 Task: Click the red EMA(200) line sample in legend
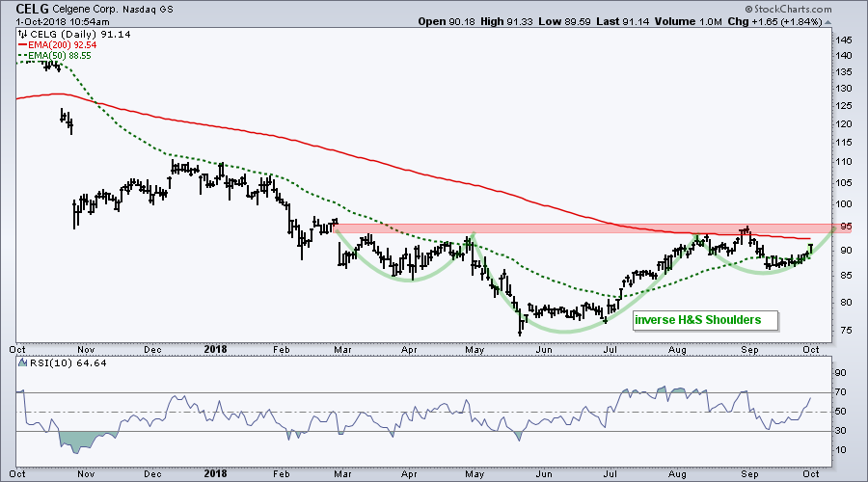pyautogui.click(x=23, y=44)
